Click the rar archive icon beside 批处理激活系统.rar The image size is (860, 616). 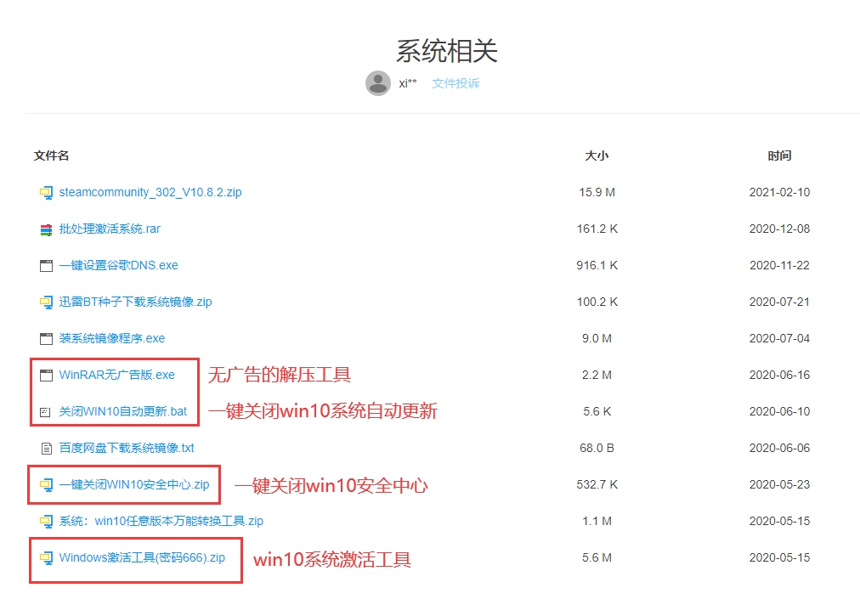46,229
